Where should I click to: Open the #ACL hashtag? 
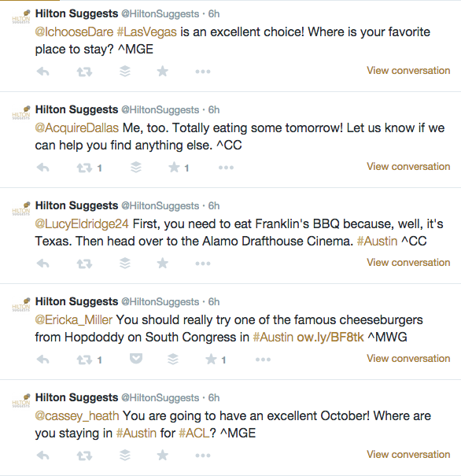[x=194, y=434]
